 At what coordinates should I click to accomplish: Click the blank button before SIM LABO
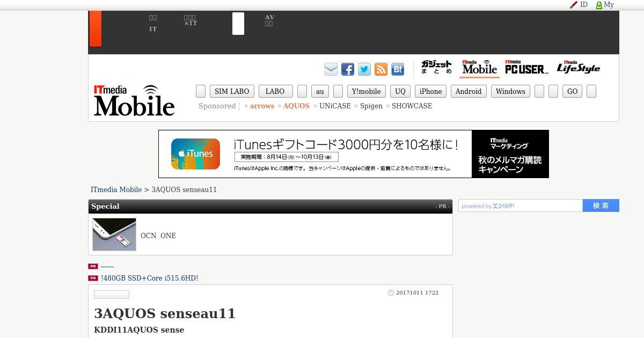pos(201,91)
